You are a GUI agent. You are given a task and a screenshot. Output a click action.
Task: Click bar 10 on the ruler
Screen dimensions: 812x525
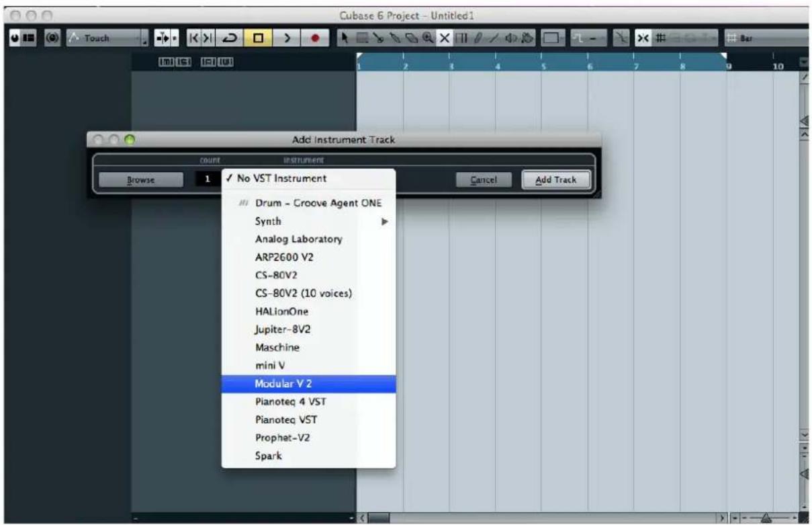coord(778,67)
